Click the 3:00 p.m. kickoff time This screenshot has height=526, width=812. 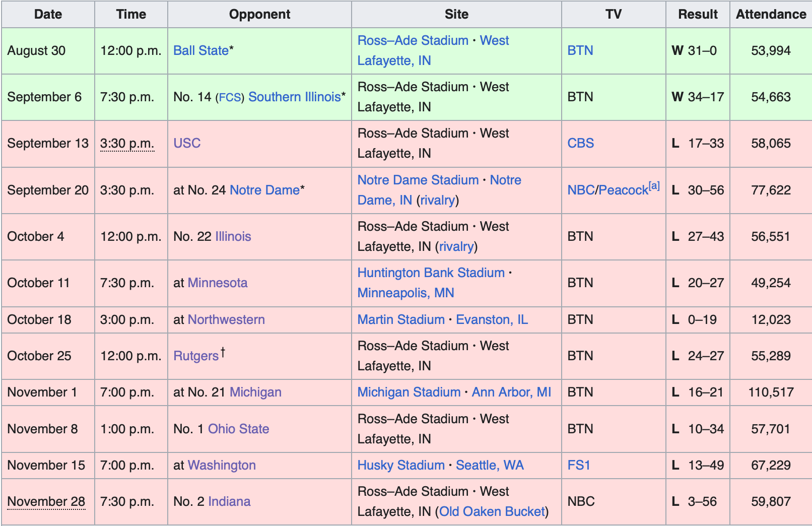coord(127,319)
